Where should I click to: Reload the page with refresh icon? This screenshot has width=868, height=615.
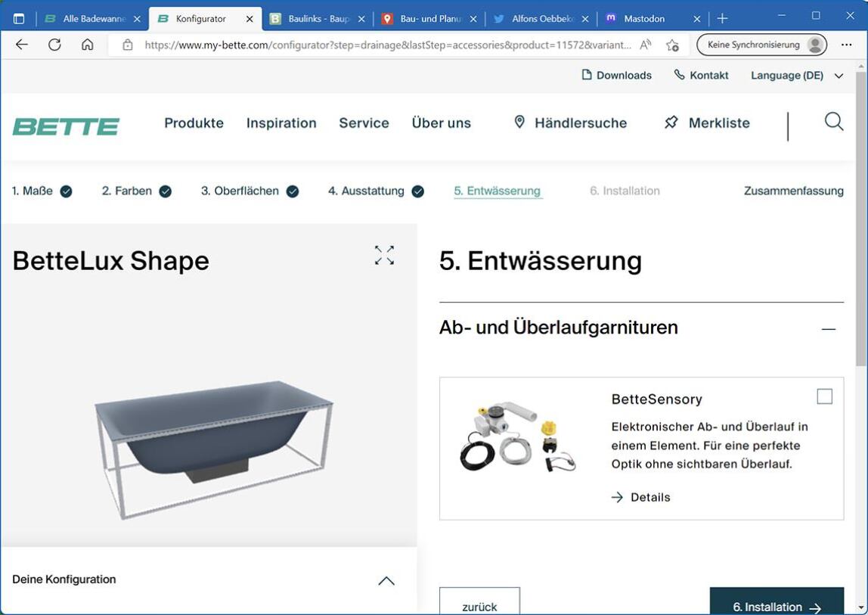click(54, 45)
